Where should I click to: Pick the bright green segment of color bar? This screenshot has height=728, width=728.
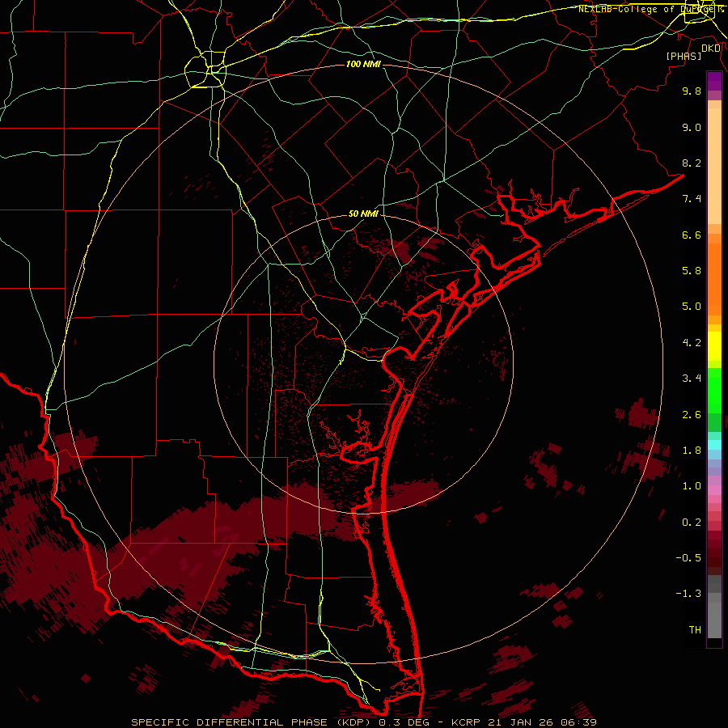(714, 392)
